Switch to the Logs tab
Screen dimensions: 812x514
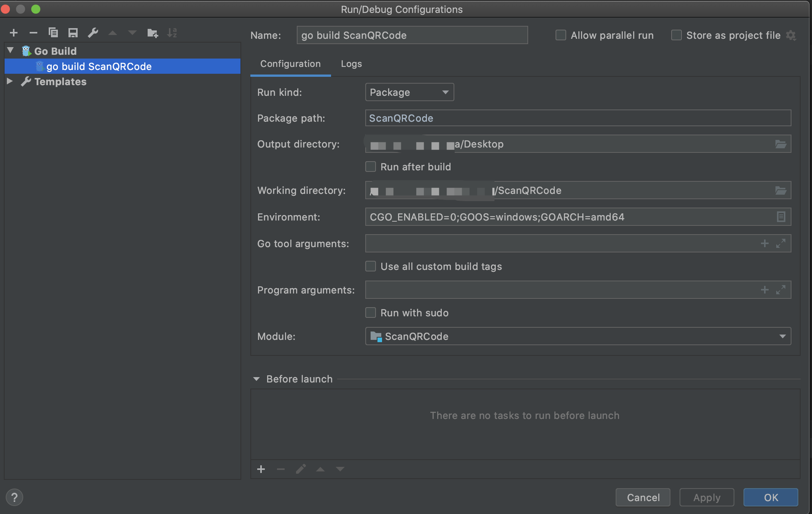click(x=351, y=64)
